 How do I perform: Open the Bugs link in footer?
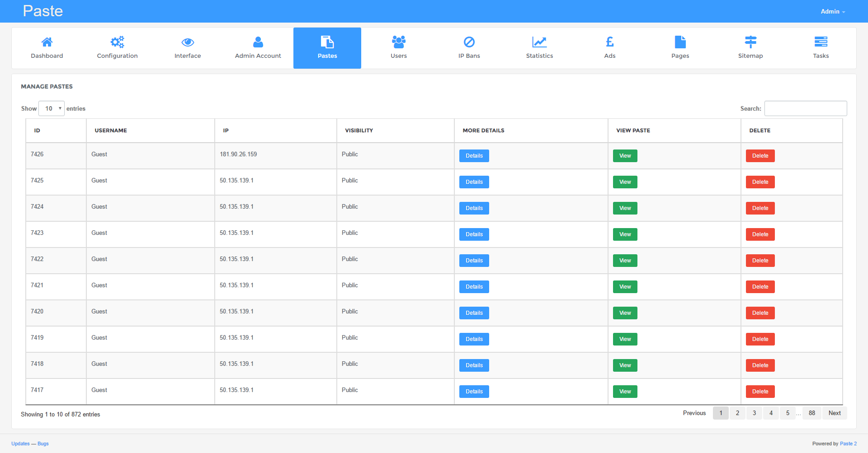coord(43,444)
